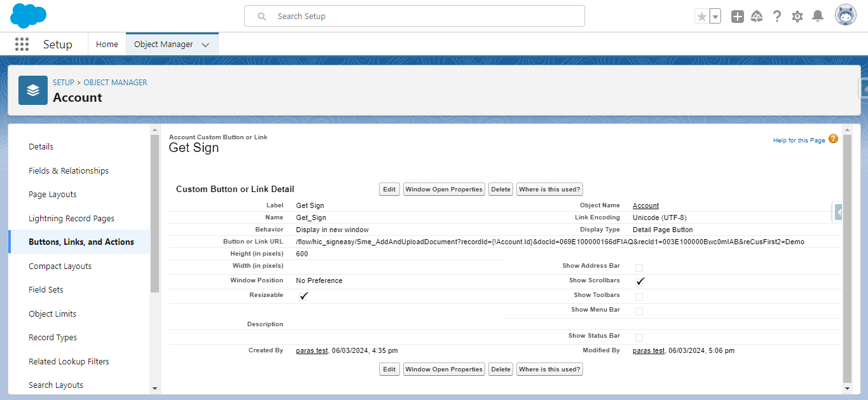
Task: Click the top Window Open Properties button
Action: (444, 190)
